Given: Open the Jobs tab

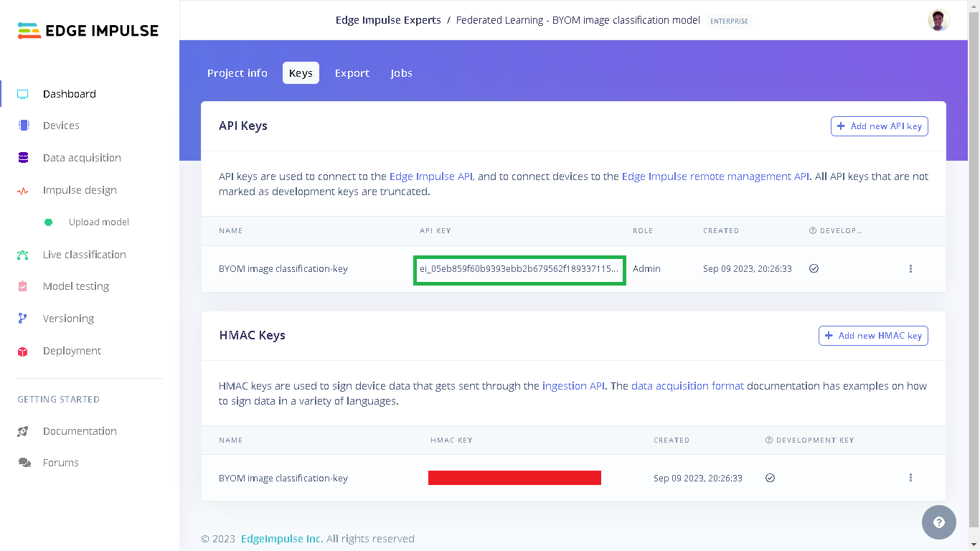Looking at the screenshot, I should click(401, 73).
